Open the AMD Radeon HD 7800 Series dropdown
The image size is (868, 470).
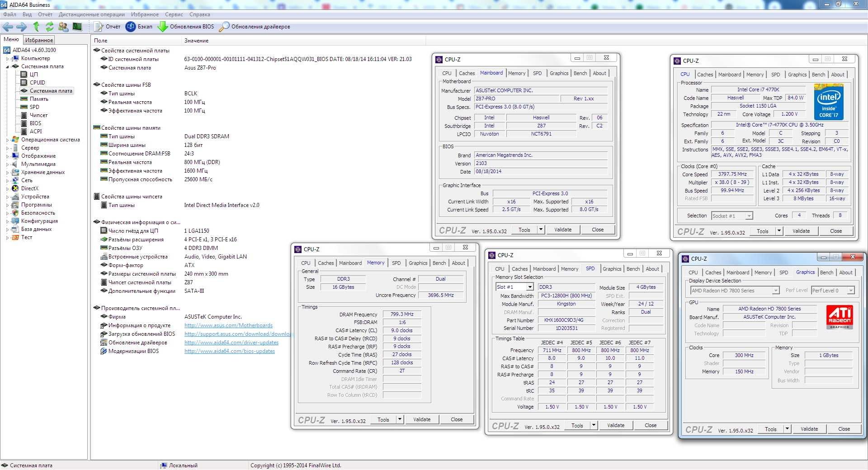point(776,291)
